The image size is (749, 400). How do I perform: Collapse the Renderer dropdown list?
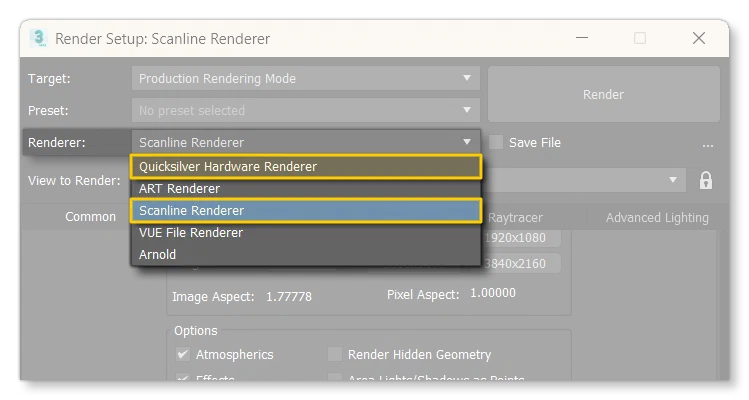306,142
